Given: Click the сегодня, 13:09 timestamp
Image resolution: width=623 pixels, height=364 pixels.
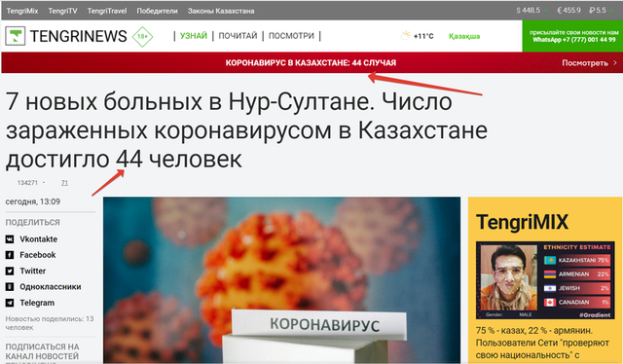Looking at the screenshot, I should point(32,201).
